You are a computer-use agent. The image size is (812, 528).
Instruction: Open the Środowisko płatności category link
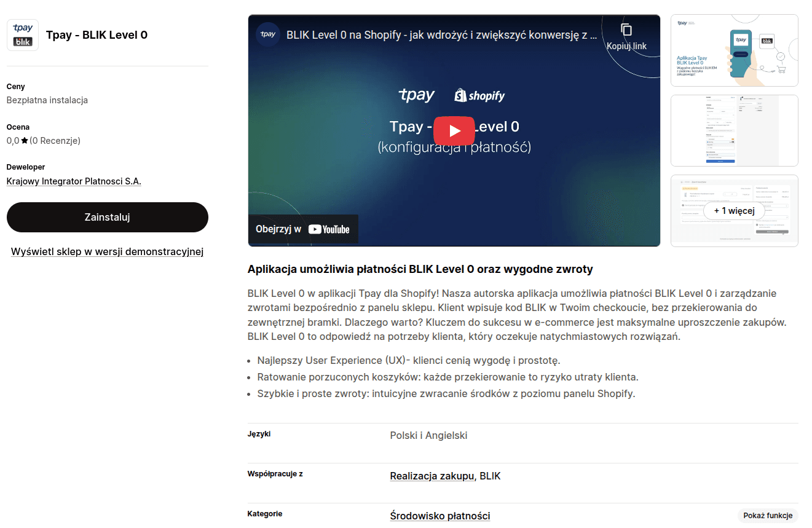pyautogui.click(x=440, y=516)
